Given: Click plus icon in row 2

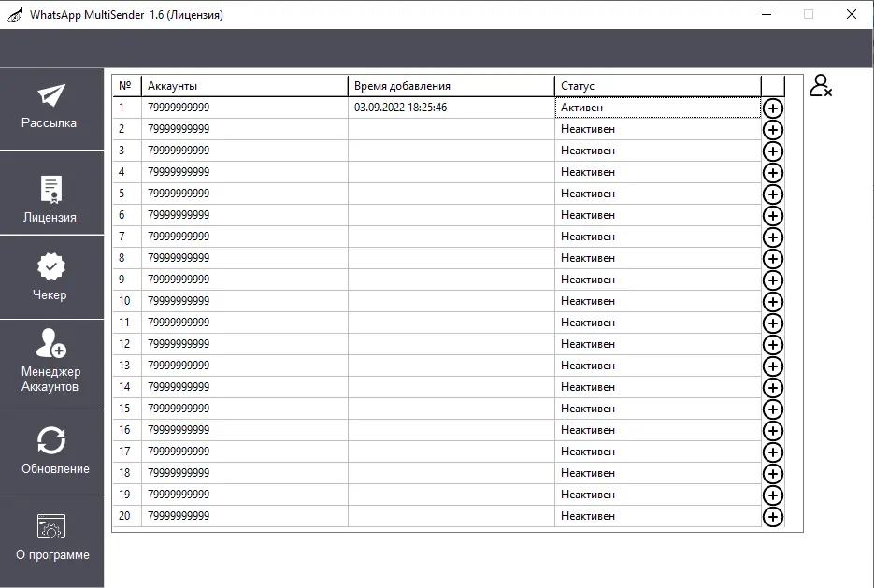Looking at the screenshot, I should [x=772, y=130].
